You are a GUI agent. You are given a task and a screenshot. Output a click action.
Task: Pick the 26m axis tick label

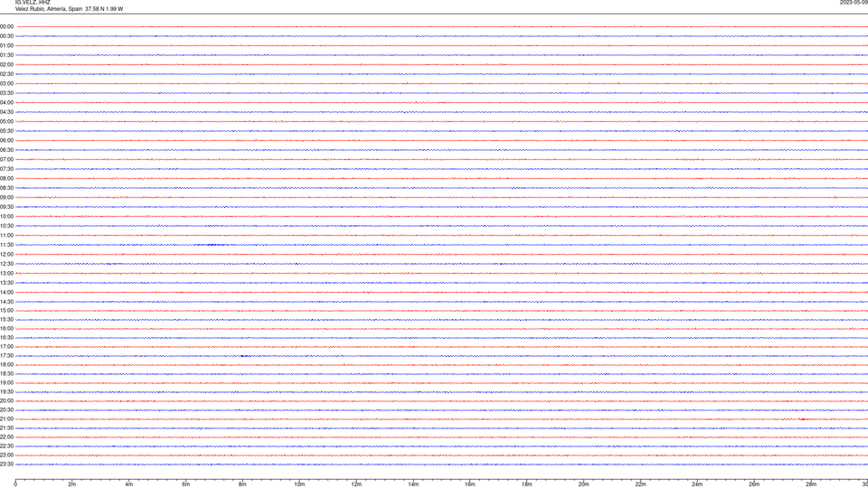point(754,484)
